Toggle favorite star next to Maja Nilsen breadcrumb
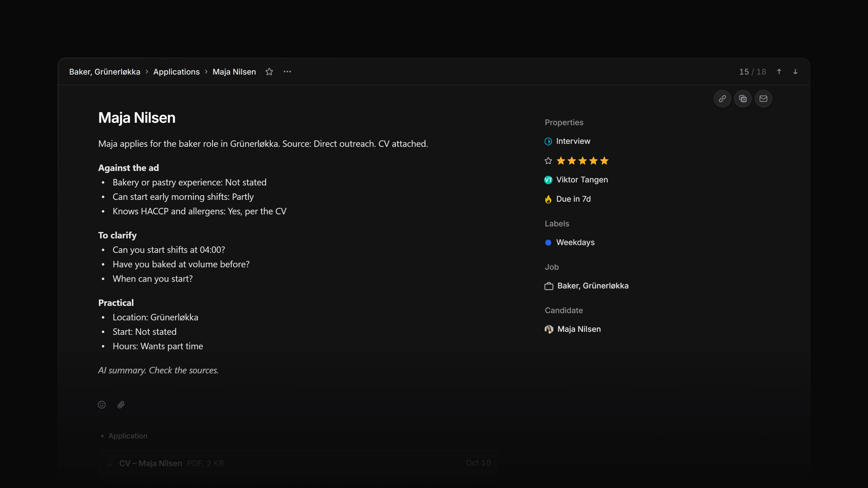The height and width of the screenshot is (488, 868). click(x=269, y=72)
